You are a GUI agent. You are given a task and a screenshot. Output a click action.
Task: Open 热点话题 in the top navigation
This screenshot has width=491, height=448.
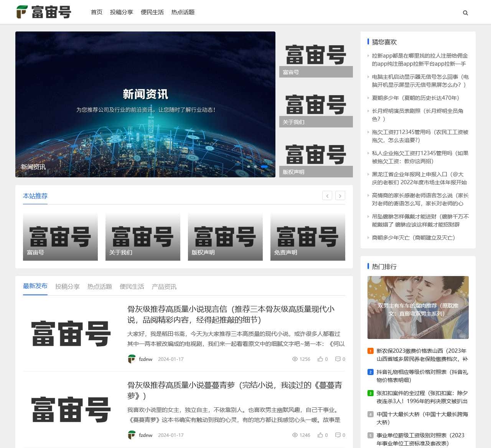(x=183, y=12)
